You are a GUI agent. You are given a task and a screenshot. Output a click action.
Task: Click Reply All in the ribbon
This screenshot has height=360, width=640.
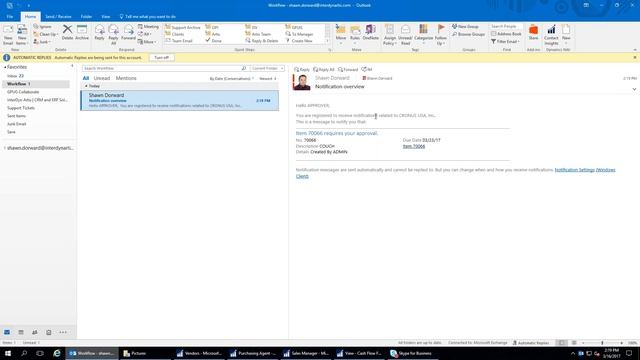(113, 35)
